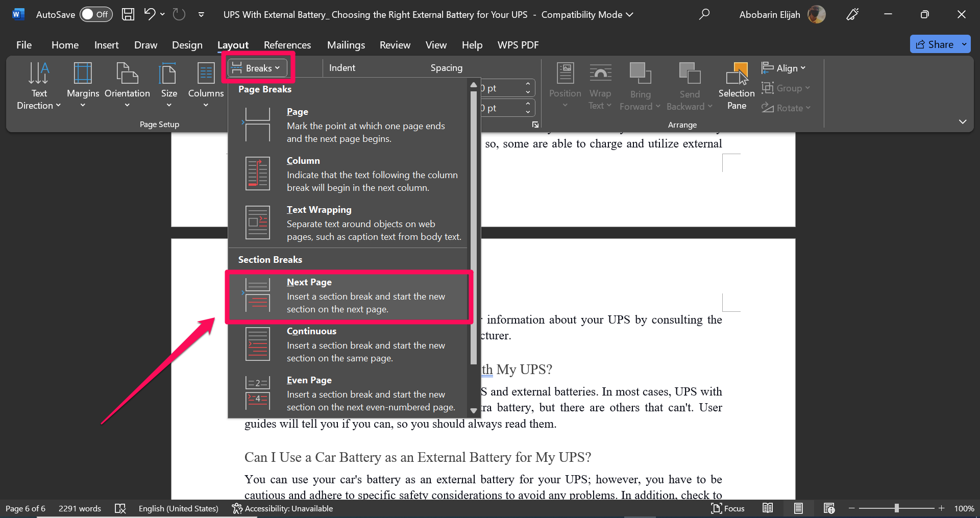The height and width of the screenshot is (518, 980).
Task: Decrease the Spacing After value
Action: coord(528,112)
